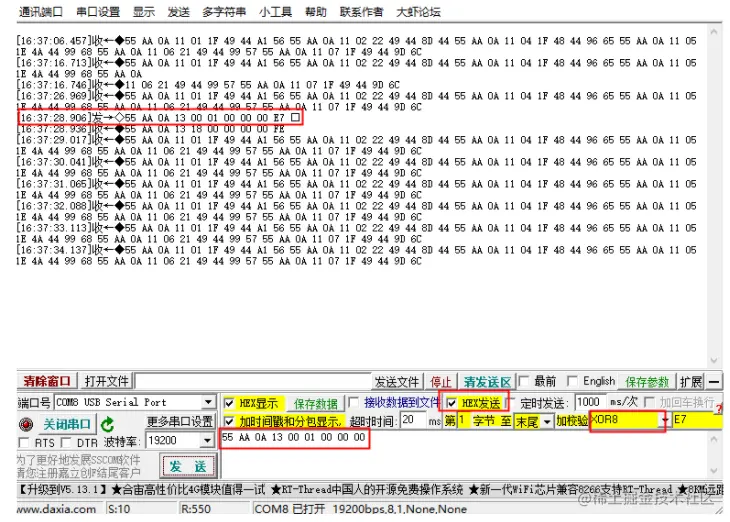Open the 联系作者 menu
This screenshot has height=522, width=730.
[x=362, y=12]
